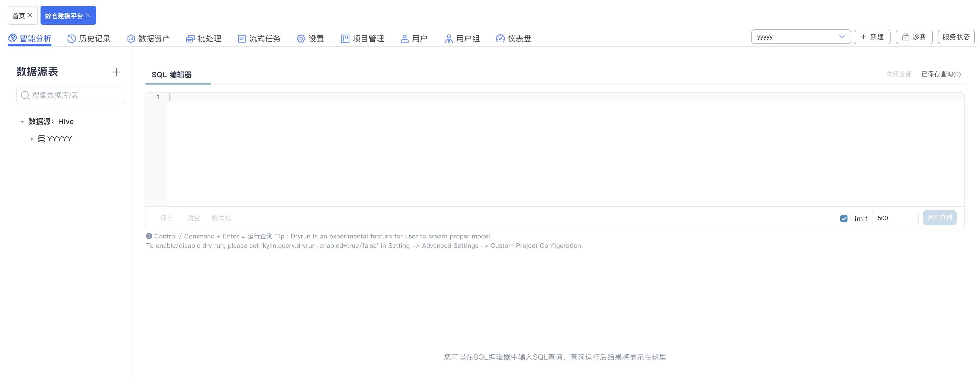The width and height of the screenshot is (980, 377).
Task: Click the 仪表盘 dashboard gauge icon
Action: (500, 38)
